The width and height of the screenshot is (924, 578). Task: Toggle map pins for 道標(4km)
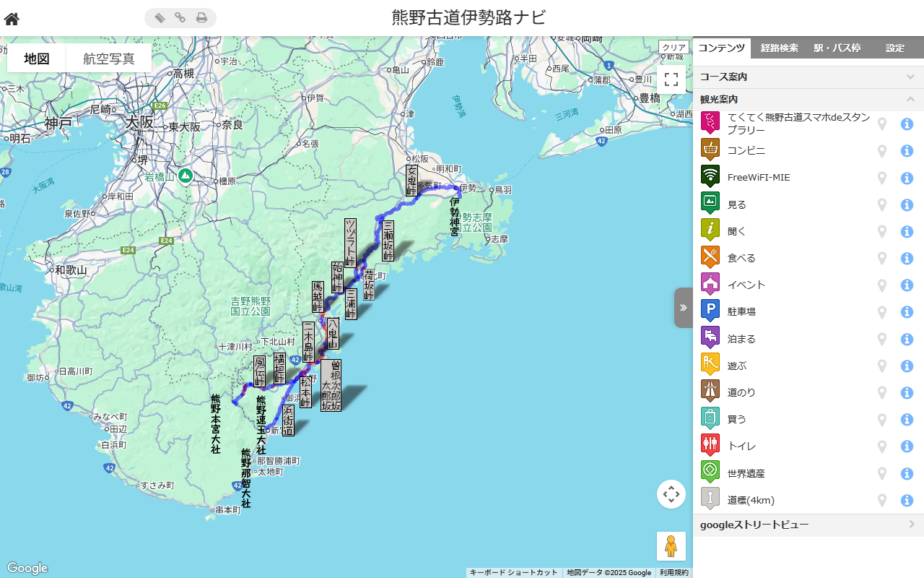tap(881, 500)
